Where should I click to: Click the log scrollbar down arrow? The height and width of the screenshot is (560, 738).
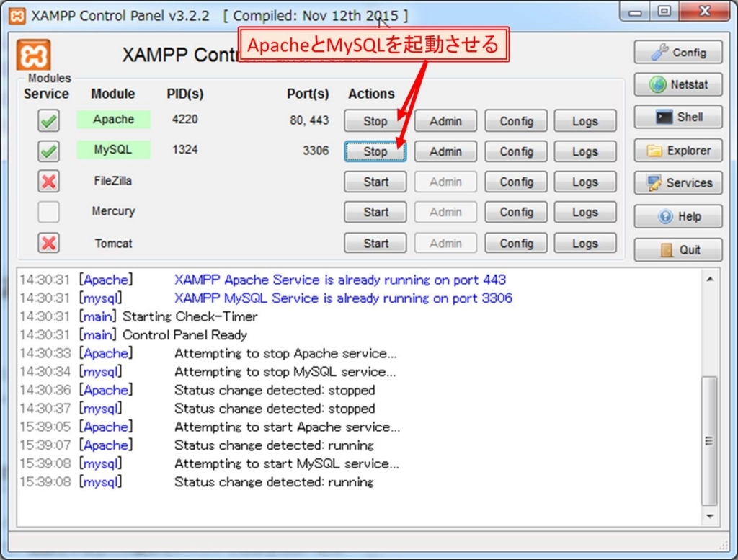tap(710, 516)
